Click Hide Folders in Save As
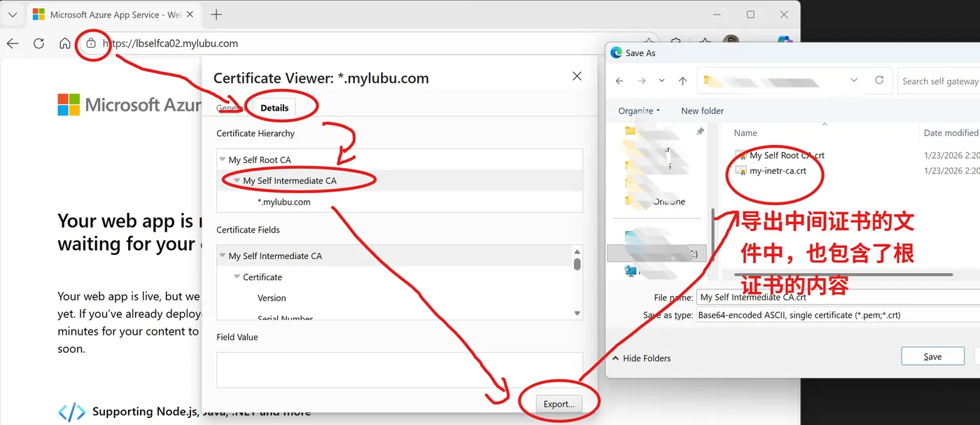Viewport: 980px width, 425px height. point(641,358)
